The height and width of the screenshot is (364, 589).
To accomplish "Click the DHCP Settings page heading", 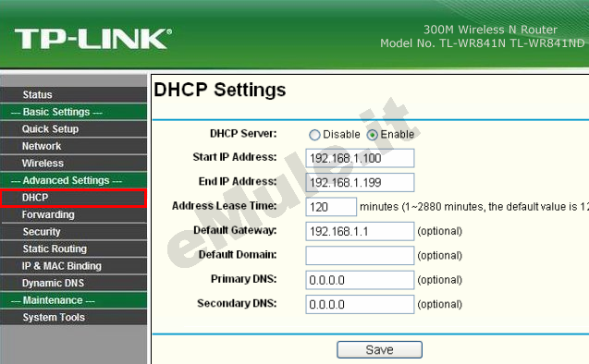I will pyautogui.click(x=220, y=90).
